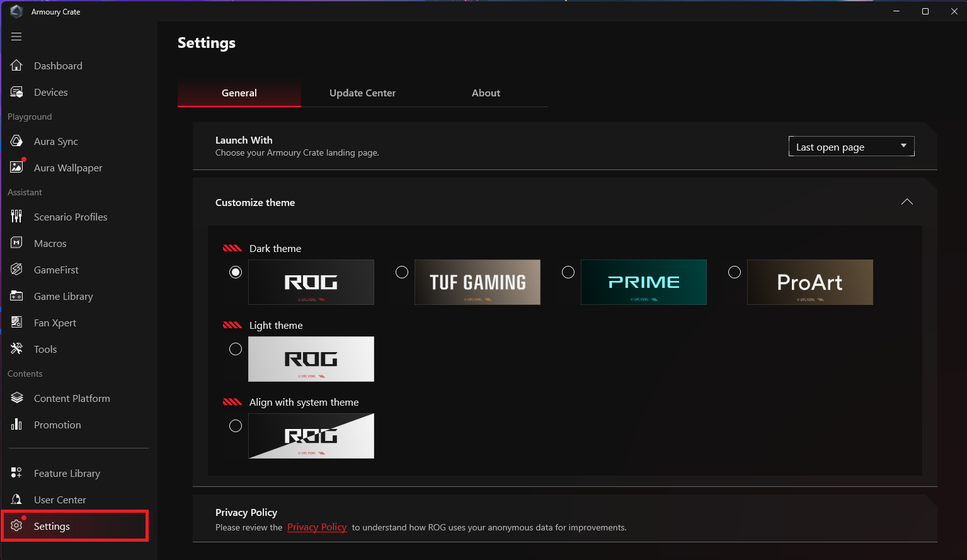Click the PRIME theme thumbnail
The width and height of the screenshot is (967, 560).
pyautogui.click(x=644, y=282)
